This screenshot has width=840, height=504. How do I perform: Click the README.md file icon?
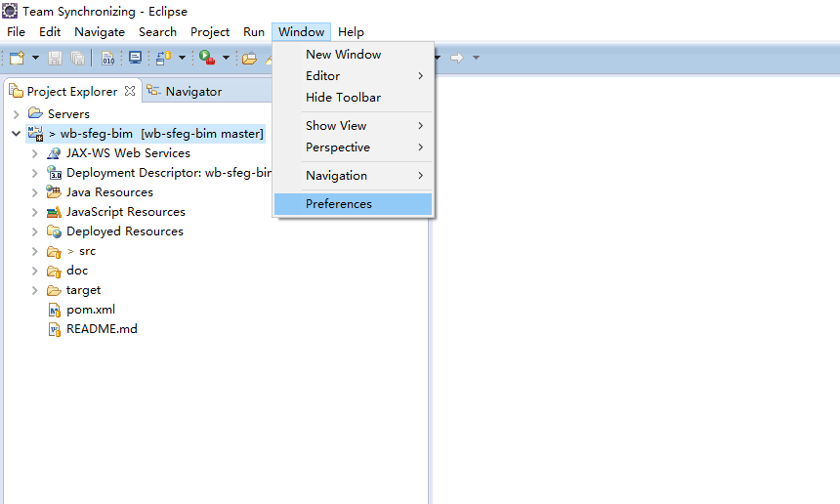(54, 329)
